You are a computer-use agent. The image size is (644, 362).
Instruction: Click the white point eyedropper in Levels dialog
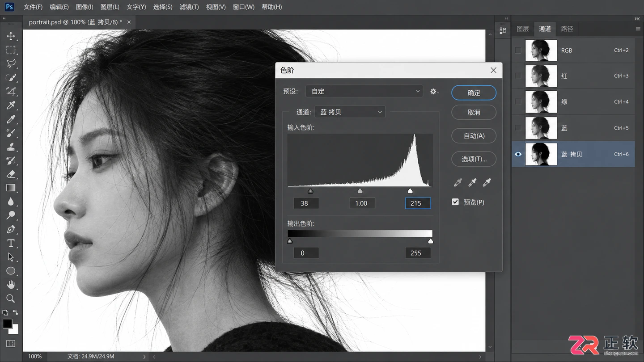click(x=487, y=182)
